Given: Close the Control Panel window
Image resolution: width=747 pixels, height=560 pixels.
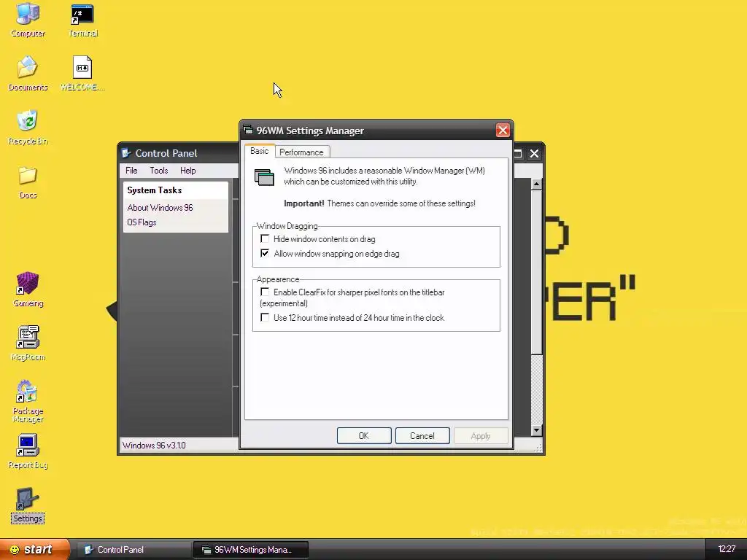Looking at the screenshot, I should (534, 153).
